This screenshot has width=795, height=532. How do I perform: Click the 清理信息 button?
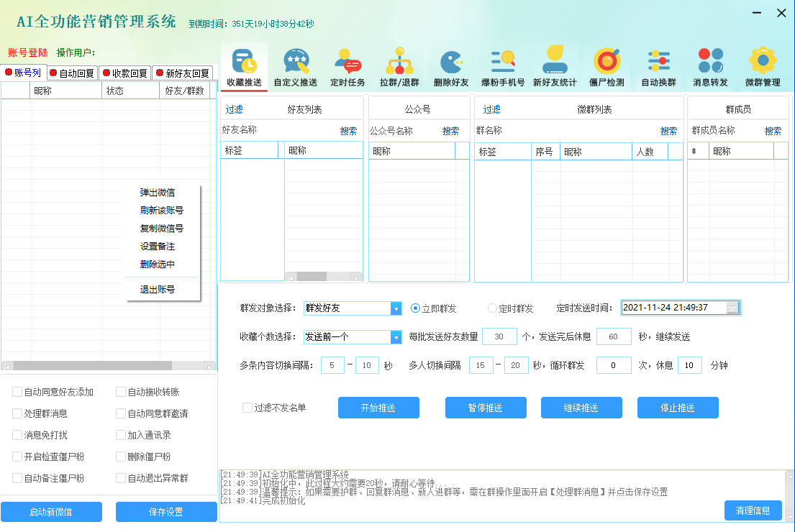pos(753,510)
